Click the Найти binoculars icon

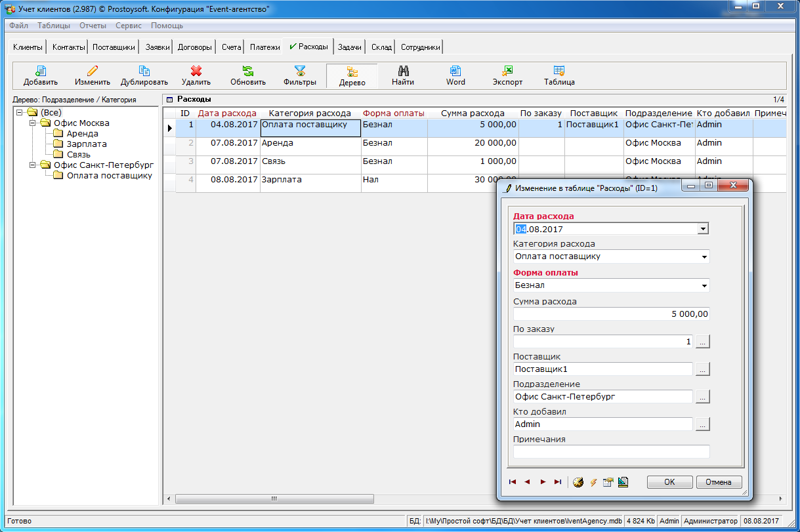[x=403, y=72]
